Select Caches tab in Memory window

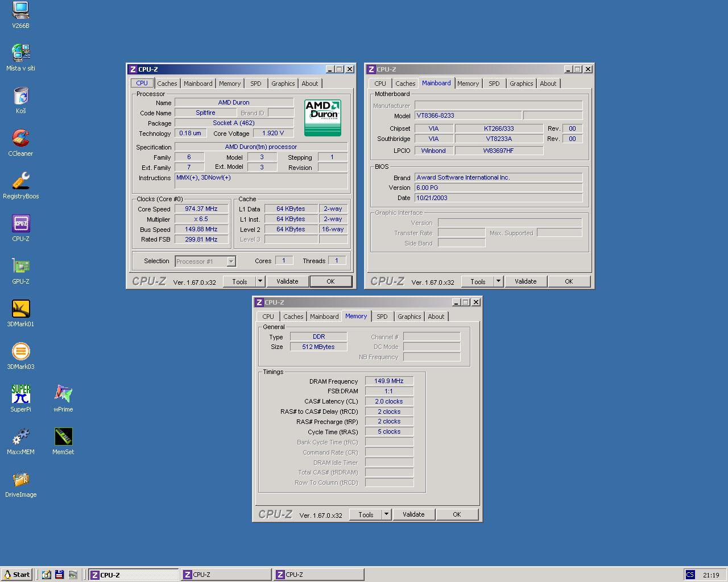(293, 317)
